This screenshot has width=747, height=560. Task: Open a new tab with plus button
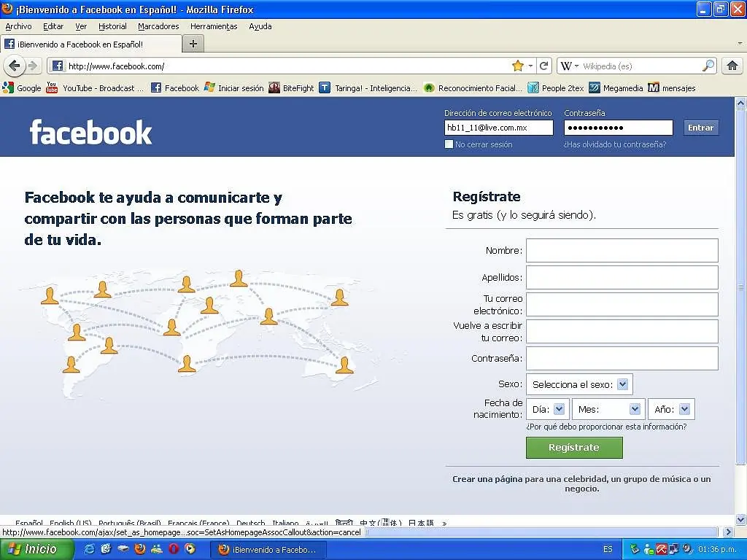[x=193, y=44]
